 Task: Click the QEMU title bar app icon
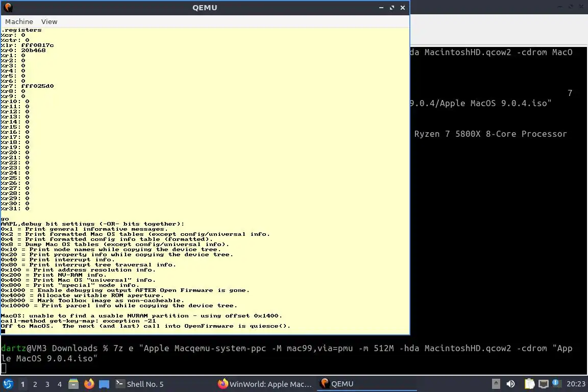pos(8,8)
